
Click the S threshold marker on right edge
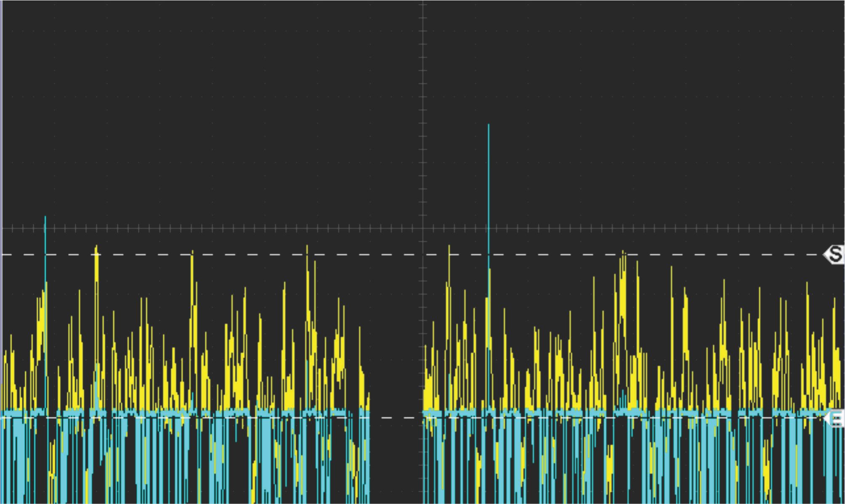point(835,255)
